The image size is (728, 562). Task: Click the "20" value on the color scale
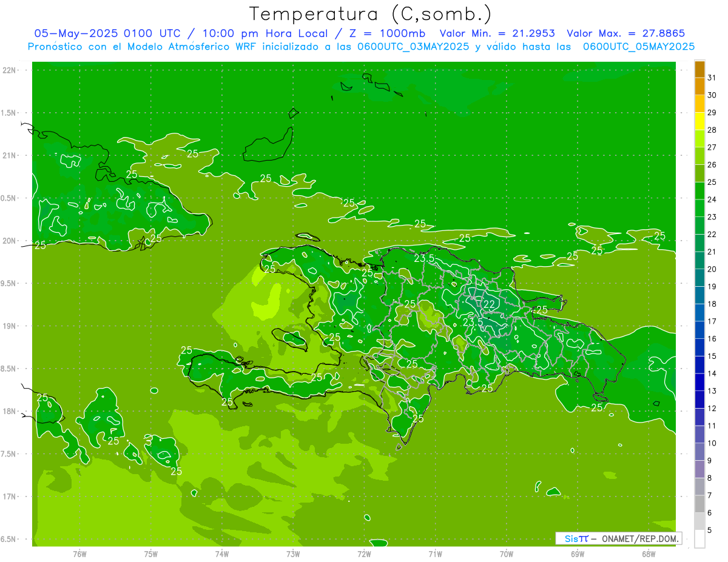[712, 269]
